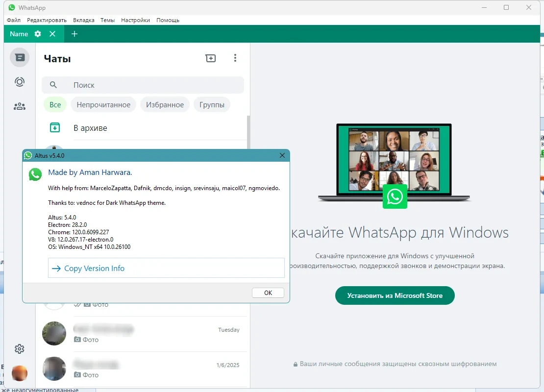Click avatar of Tuesday chat
The image size is (544, 392).
[x=54, y=333]
